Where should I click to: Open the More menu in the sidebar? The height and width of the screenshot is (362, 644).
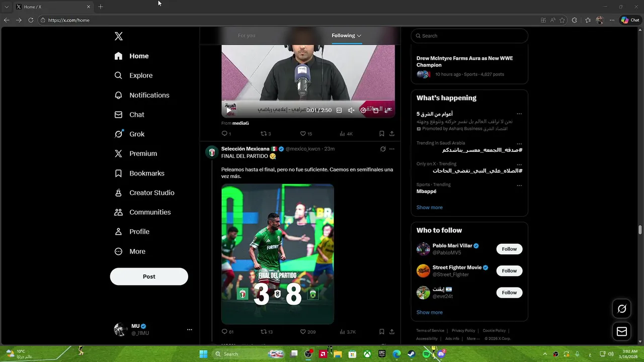tap(130, 251)
